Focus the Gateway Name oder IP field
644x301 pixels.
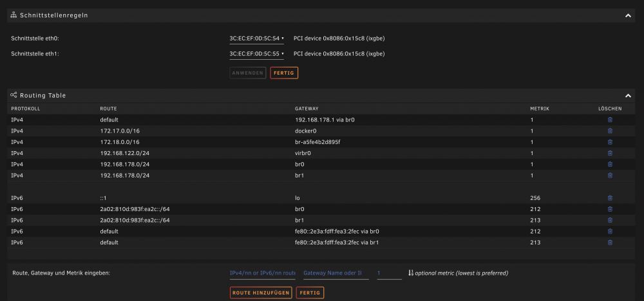[336, 273]
